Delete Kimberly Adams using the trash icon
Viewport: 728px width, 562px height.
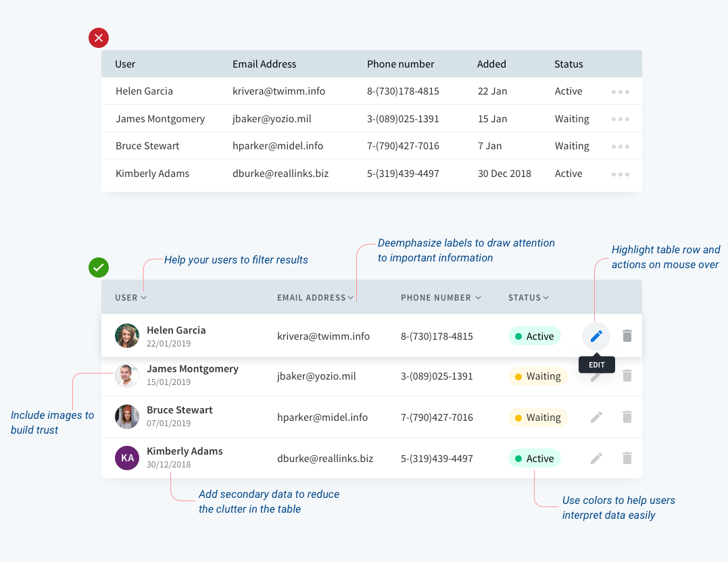(627, 458)
